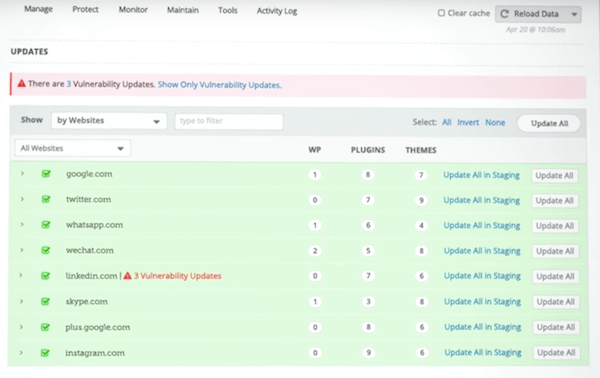Click the '3' vulnerability count link in banner
The image size is (600, 378).
68,84
